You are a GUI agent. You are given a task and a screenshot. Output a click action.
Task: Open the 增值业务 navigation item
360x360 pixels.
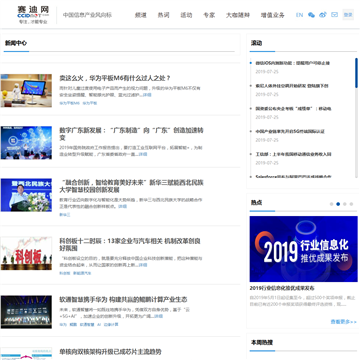click(273, 15)
